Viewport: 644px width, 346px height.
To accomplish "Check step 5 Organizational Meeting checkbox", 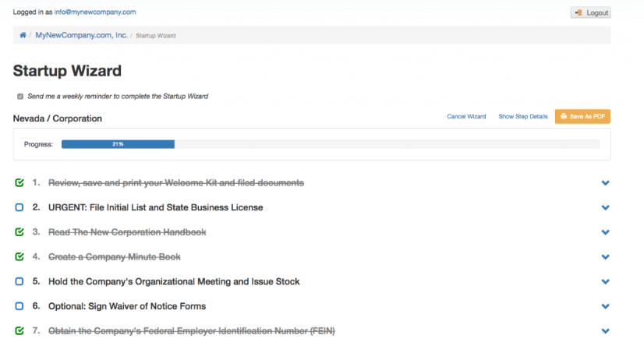I will (19, 281).
